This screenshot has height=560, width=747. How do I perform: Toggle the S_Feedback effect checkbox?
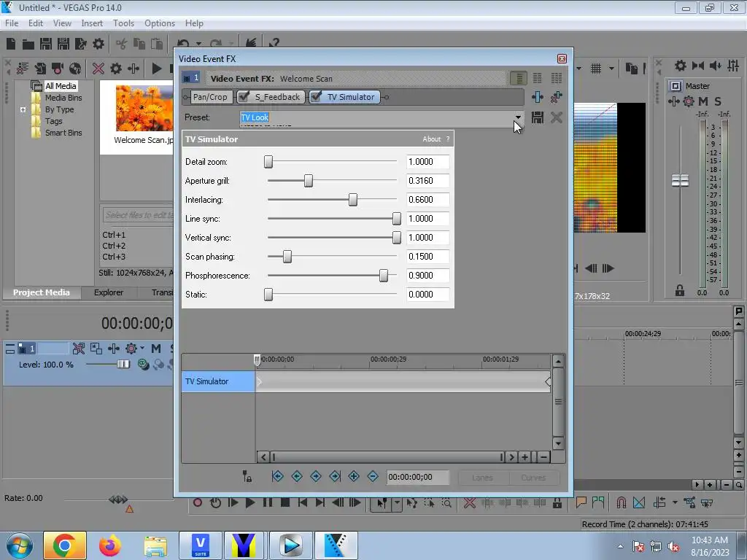pyautogui.click(x=244, y=97)
